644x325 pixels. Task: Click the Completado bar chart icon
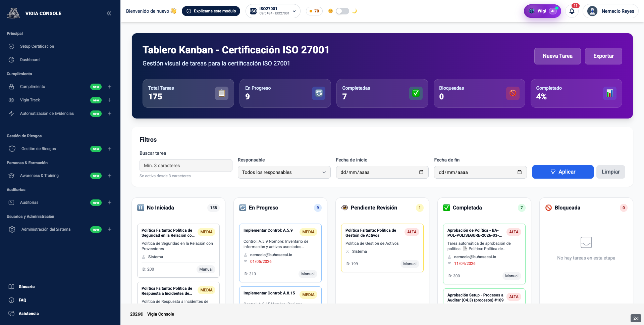610,93
